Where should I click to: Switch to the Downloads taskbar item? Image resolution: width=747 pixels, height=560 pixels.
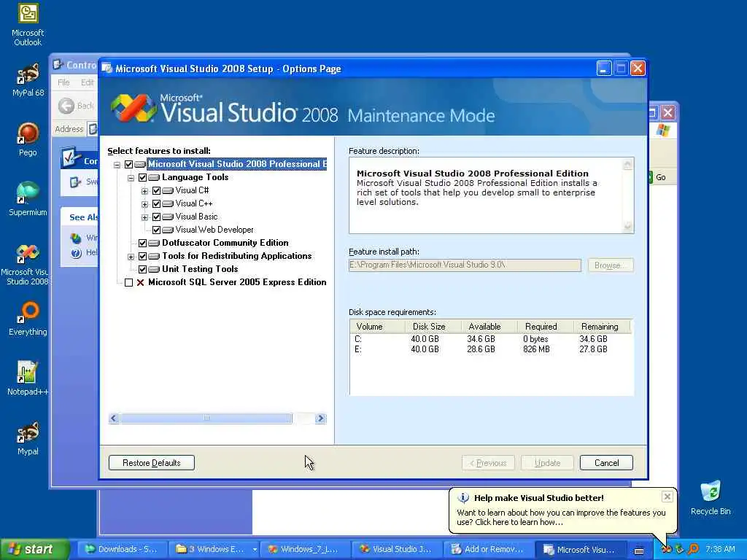(122, 549)
